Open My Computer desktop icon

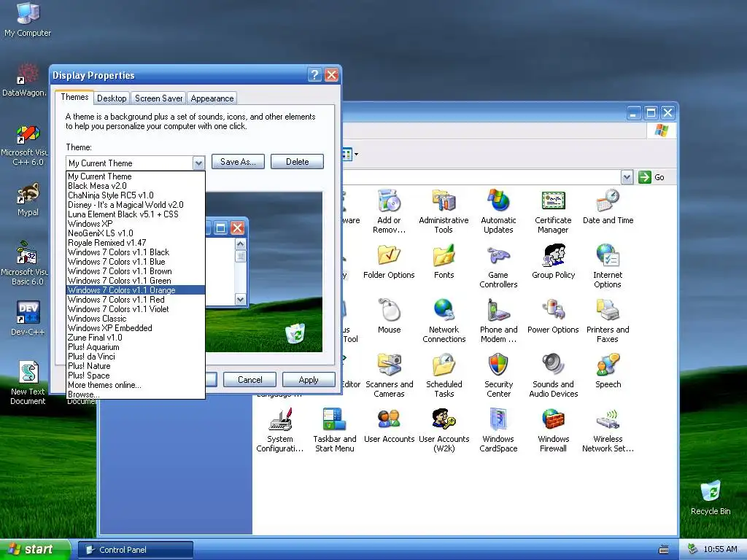point(28,20)
